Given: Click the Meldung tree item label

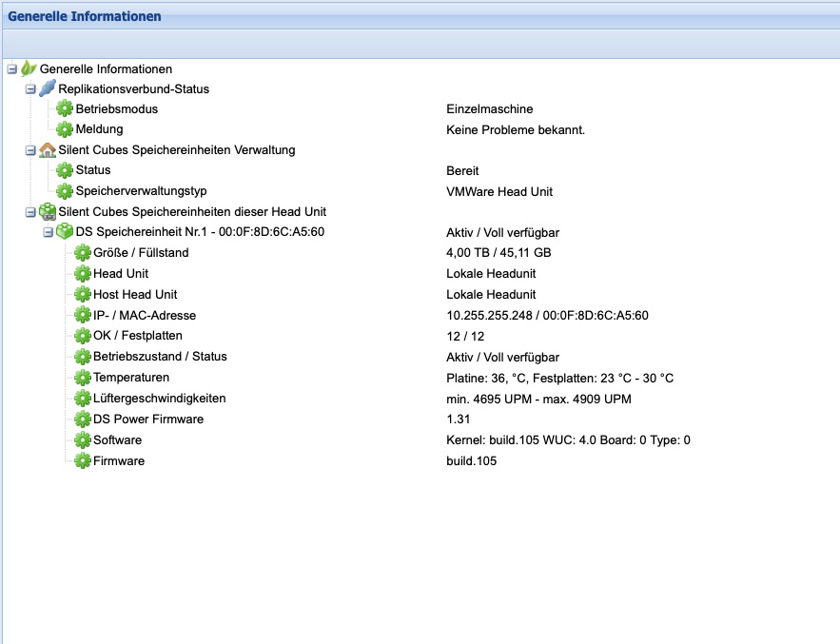Looking at the screenshot, I should pyautogui.click(x=99, y=129).
